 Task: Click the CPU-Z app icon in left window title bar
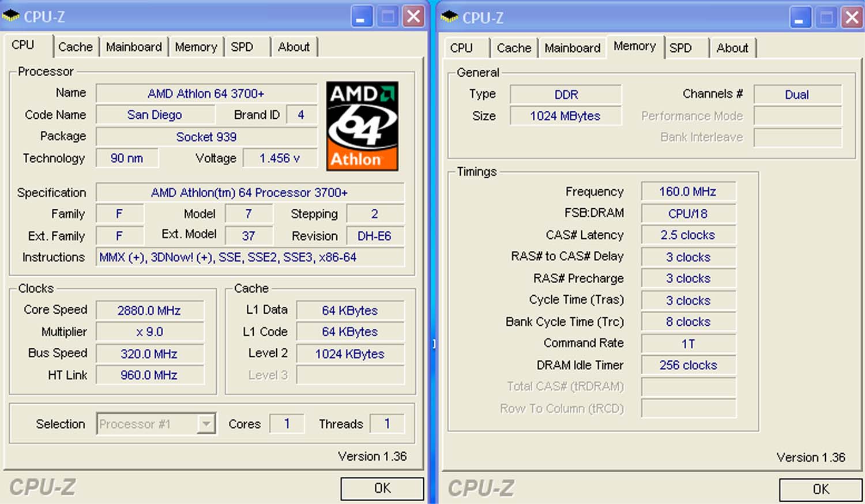(x=11, y=16)
